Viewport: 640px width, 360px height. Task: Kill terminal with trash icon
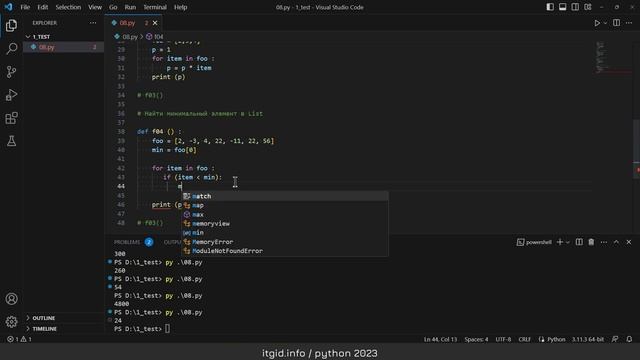point(591,242)
